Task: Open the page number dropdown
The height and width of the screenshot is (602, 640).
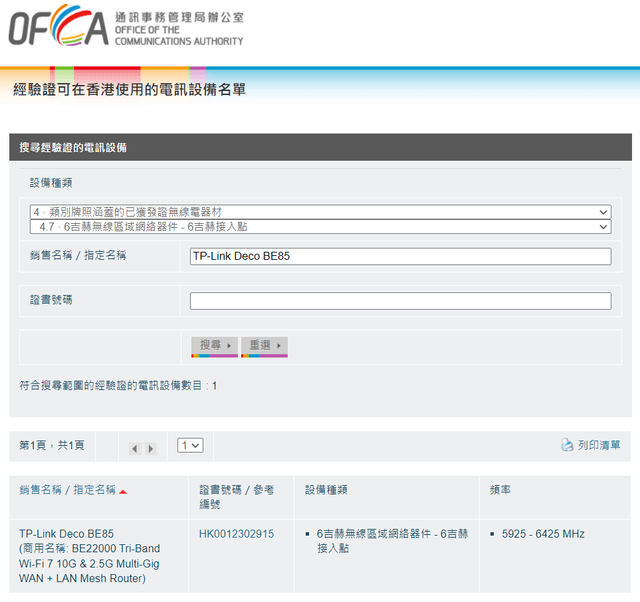Action: (x=190, y=445)
